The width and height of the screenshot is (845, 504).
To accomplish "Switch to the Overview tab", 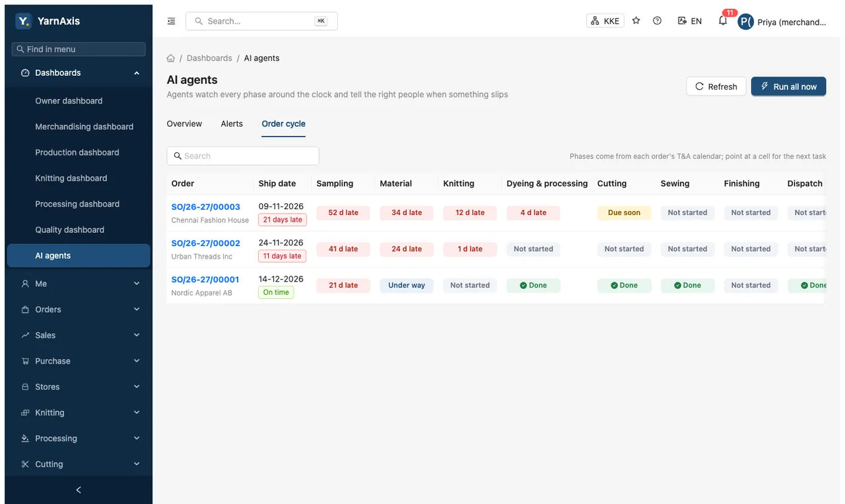I will pos(184,124).
